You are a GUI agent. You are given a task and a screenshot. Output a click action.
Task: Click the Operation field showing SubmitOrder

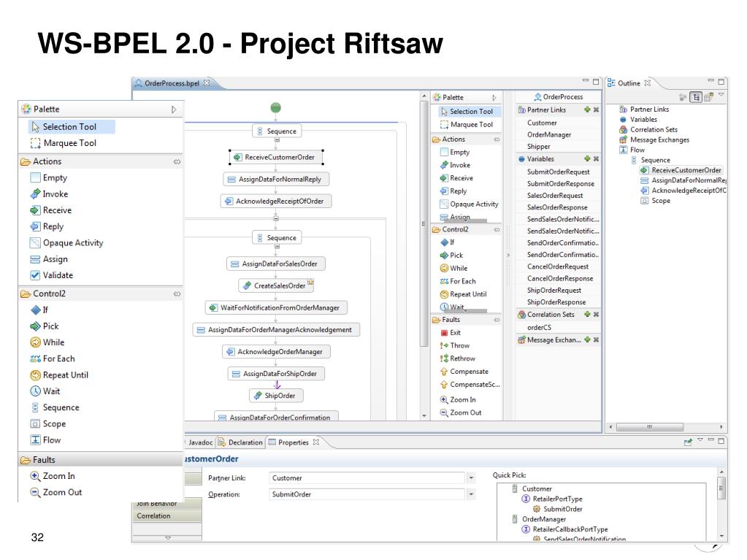click(x=367, y=495)
